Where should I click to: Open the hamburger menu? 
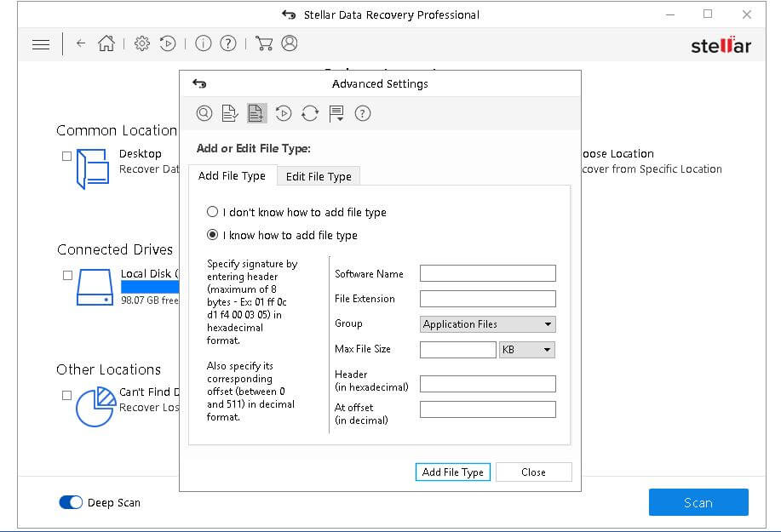40,44
